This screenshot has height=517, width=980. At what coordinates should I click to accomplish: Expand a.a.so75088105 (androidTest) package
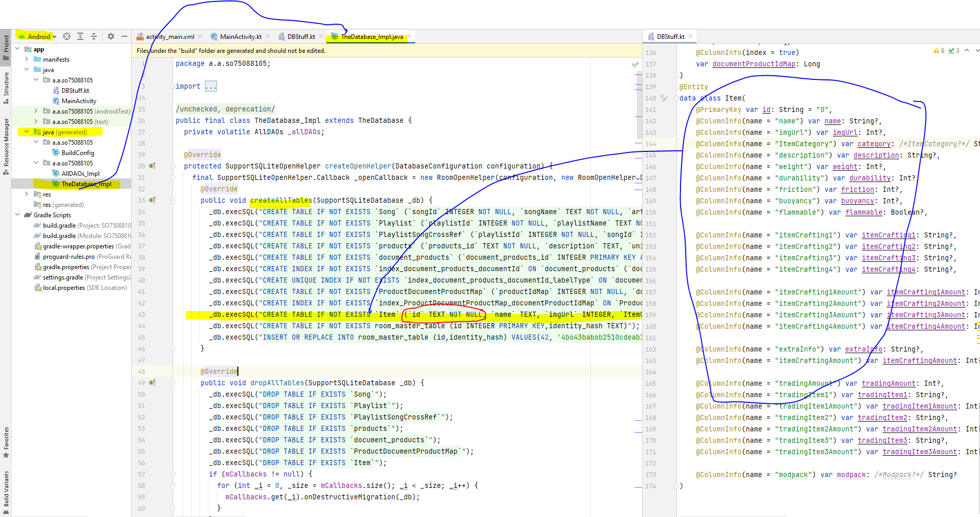[x=36, y=111]
